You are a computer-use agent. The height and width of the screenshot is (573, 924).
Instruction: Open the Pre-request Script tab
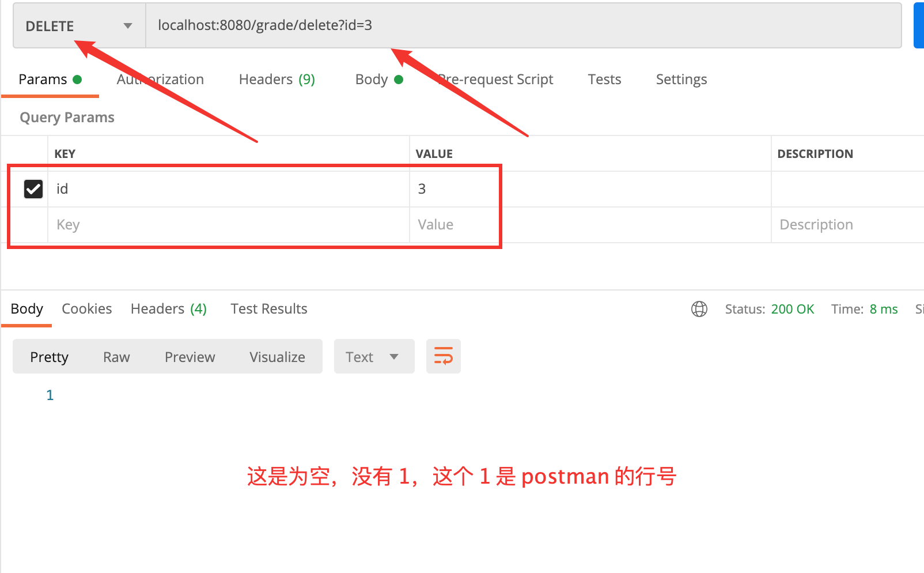tap(495, 80)
